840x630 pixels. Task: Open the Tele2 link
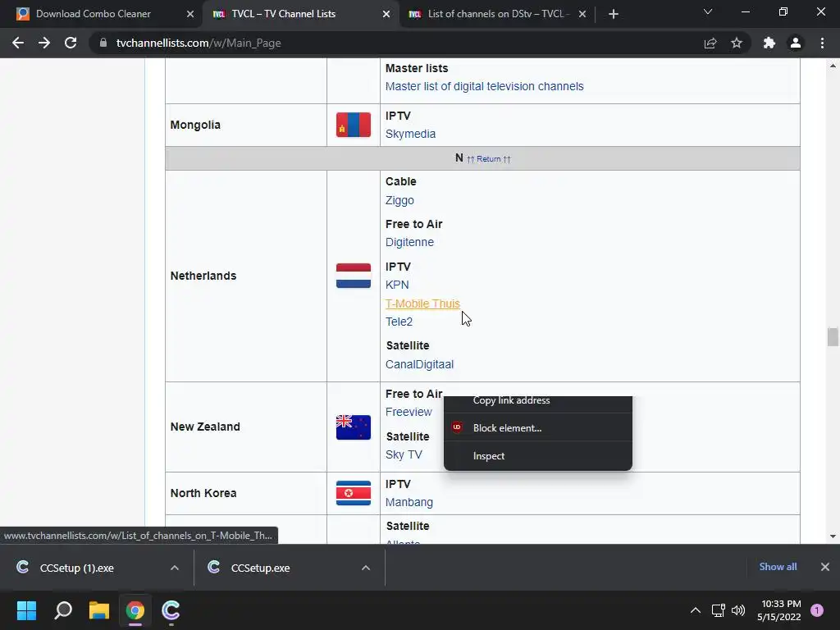coord(399,322)
